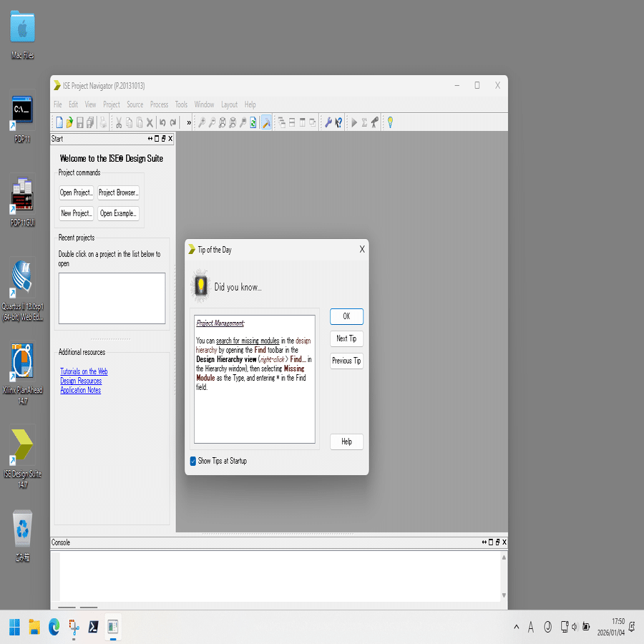Open the Tools menu
This screenshot has height=644, width=644.
click(x=181, y=104)
